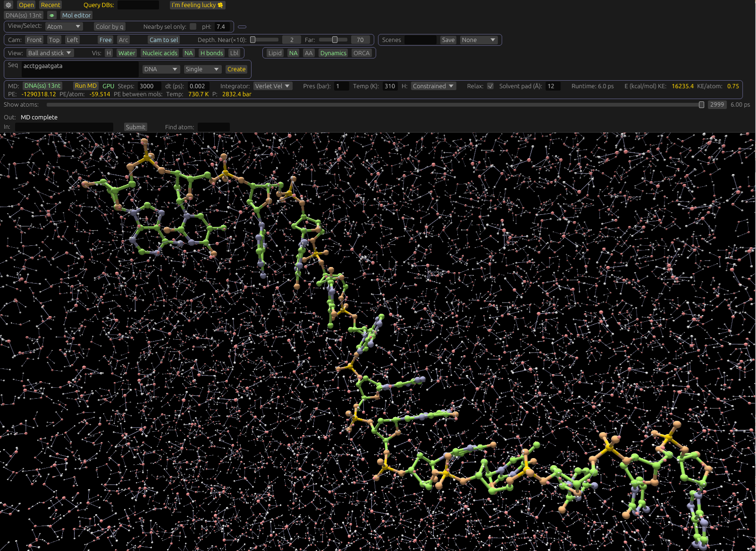
Task: Open the View/Select Atom dropdown
Action: click(64, 27)
